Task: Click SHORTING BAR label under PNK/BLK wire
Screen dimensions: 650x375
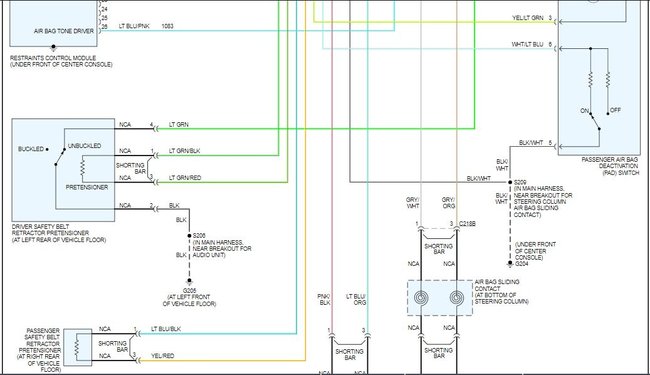Action: (349, 354)
